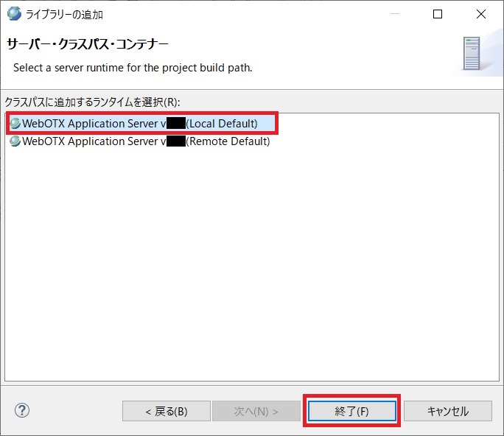
Task: Open help with the question mark icon
Action: 22,411
